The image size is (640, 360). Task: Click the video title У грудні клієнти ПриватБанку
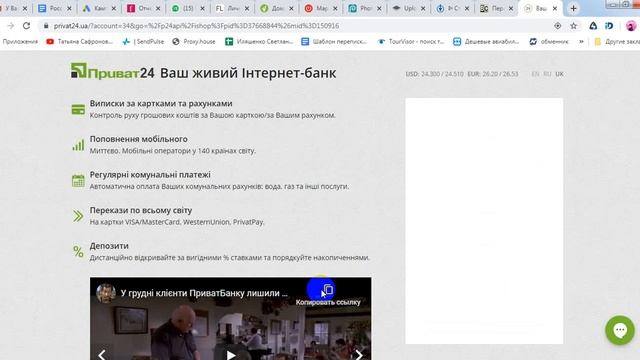tap(204, 293)
